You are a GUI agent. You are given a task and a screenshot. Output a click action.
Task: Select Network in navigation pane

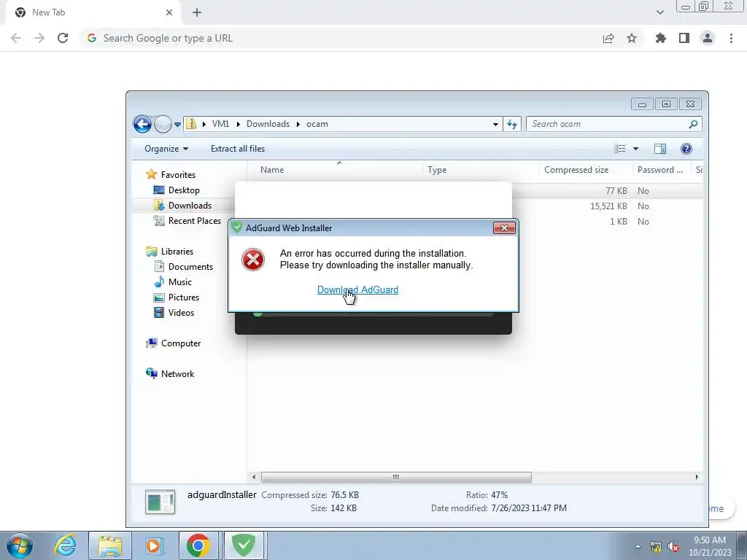tap(177, 374)
